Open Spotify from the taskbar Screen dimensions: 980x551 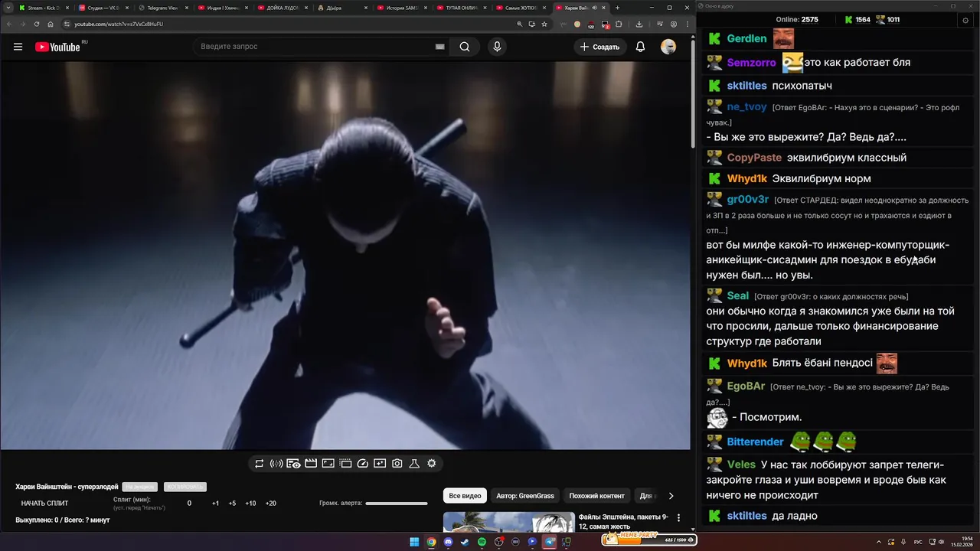point(482,542)
